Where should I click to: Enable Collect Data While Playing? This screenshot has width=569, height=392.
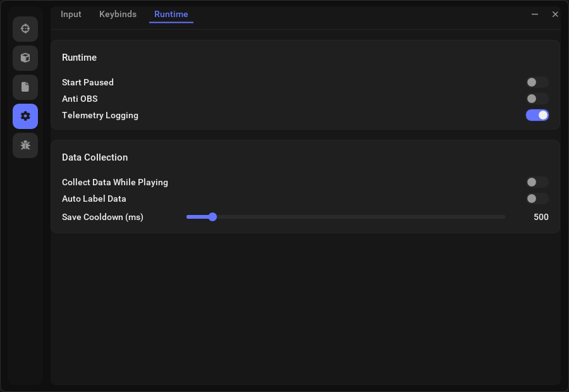537,182
